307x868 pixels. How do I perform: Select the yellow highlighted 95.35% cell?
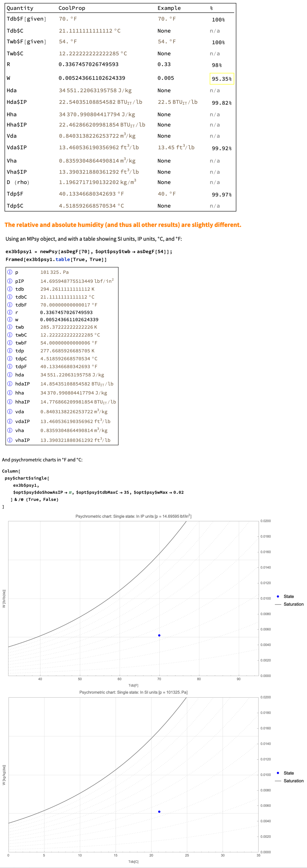[x=221, y=79]
